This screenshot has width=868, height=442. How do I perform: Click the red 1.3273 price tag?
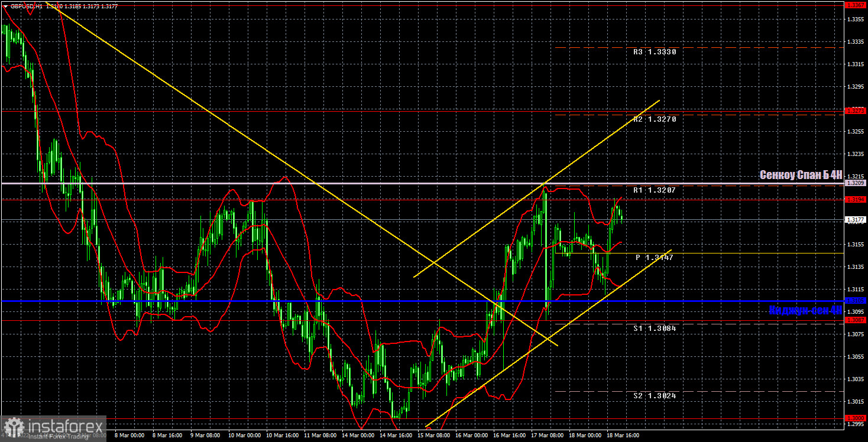(856, 110)
